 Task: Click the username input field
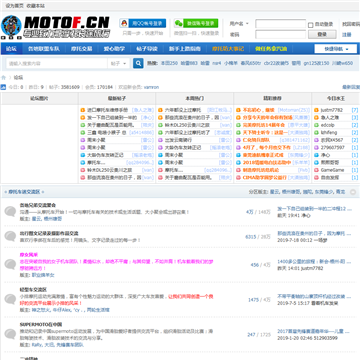tap(280, 24)
